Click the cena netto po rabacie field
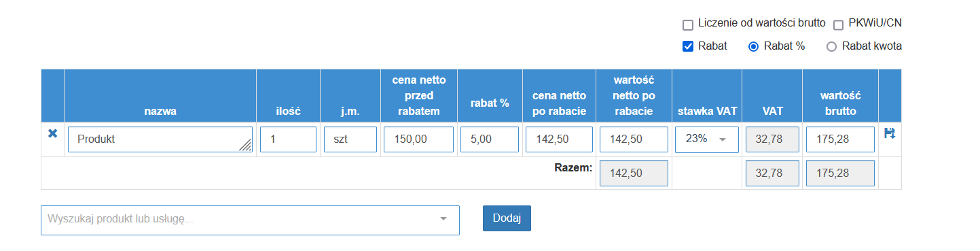 (559, 139)
